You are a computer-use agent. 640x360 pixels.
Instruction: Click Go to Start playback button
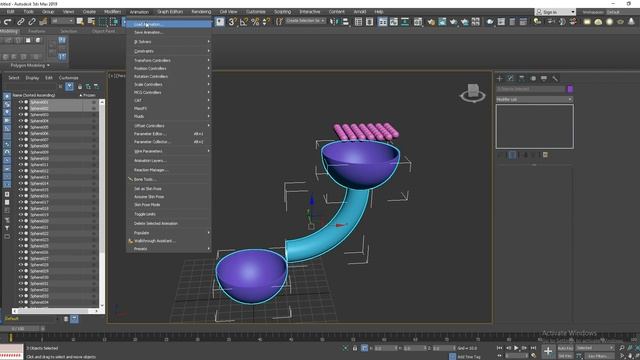click(x=499, y=348)
